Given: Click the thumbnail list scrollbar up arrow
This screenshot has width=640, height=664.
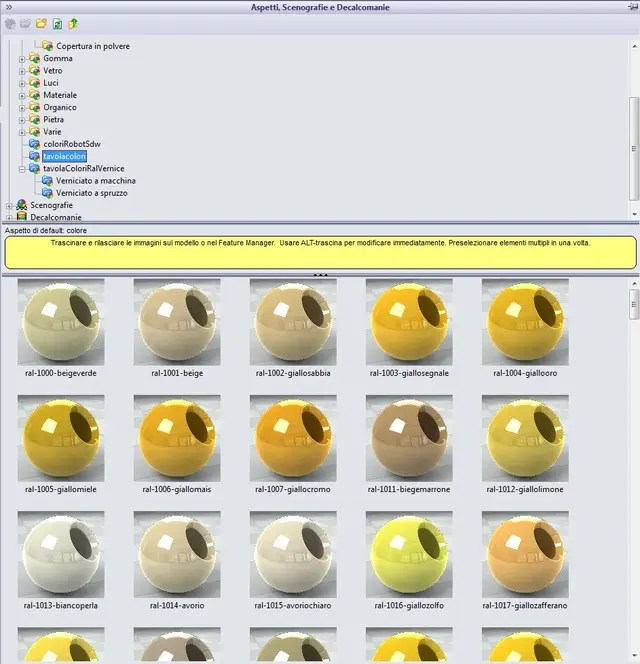Looking at the screenshot, I should 634,283.
